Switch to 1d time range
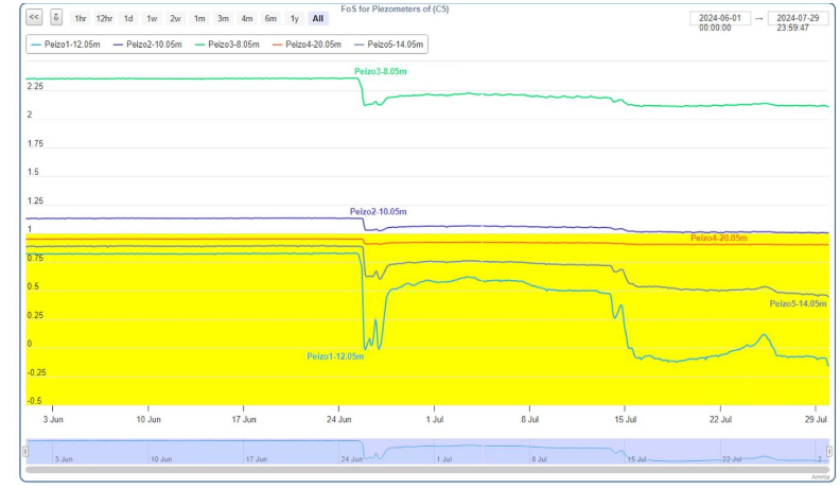The height and width of the screenshot is (490, 840). (128, 19)
